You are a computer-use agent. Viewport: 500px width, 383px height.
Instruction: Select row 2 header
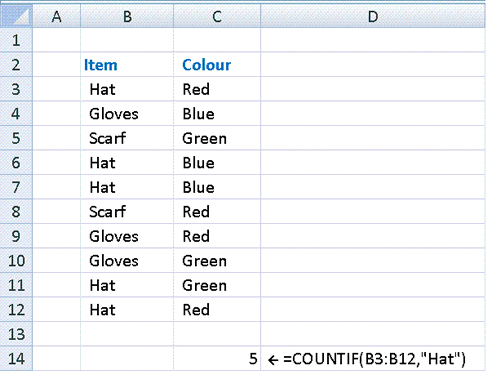[16, 64]
